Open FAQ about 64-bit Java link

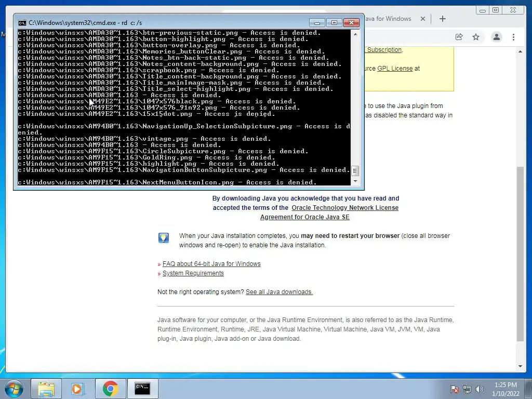211,264
